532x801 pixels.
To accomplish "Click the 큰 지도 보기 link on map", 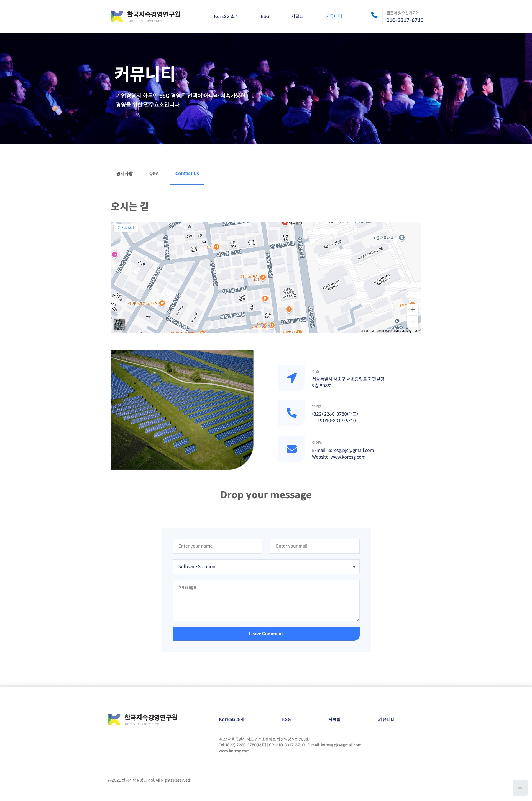I will 126,228.
